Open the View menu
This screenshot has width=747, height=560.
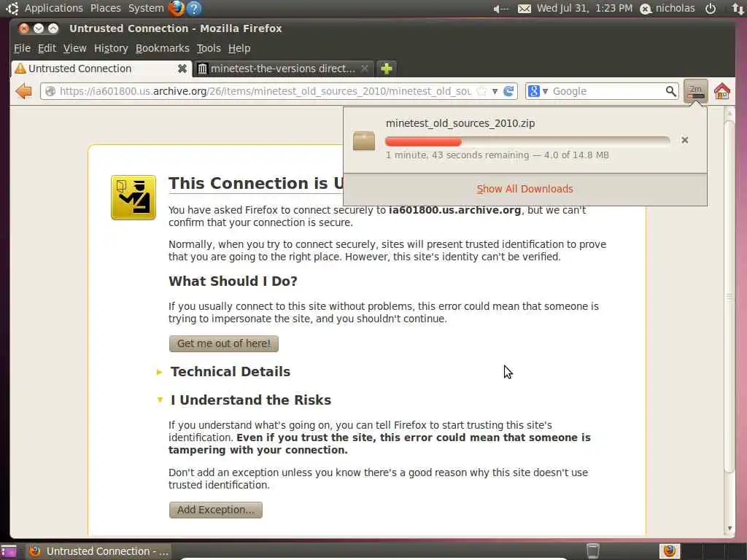click(x=75, y=48)
